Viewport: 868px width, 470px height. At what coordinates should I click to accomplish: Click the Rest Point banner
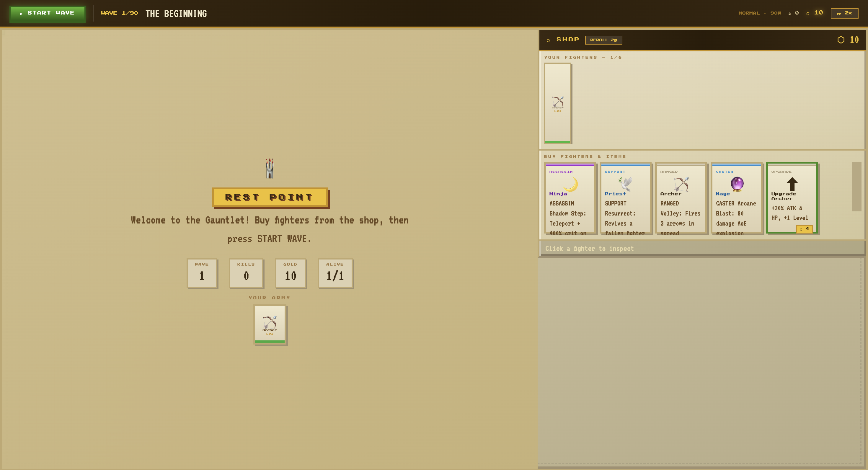click(x=270, y=197)
